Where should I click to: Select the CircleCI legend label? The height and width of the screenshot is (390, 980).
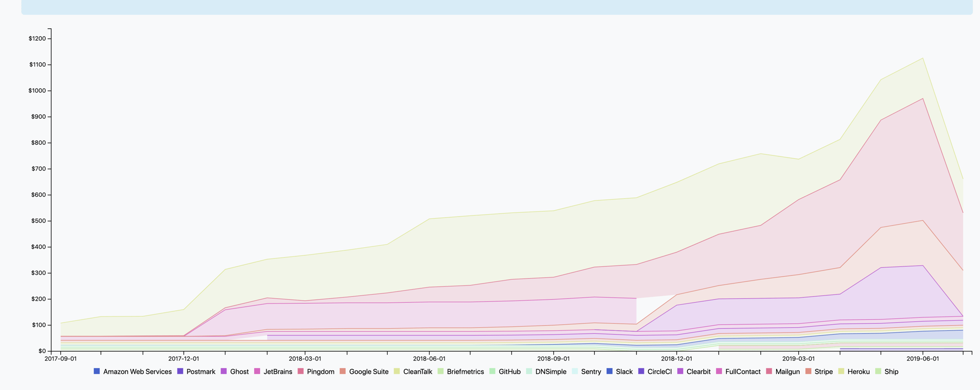point(659,372)
